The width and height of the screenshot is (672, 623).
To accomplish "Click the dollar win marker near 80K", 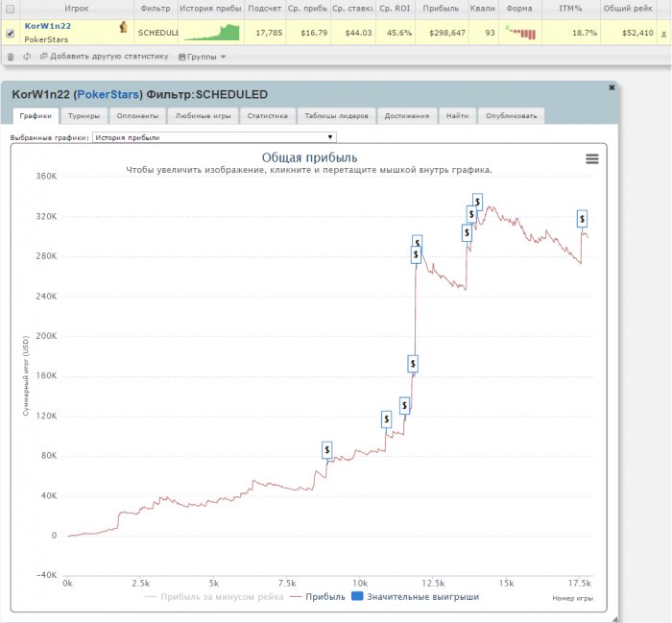I will click(x=327, y=450).
